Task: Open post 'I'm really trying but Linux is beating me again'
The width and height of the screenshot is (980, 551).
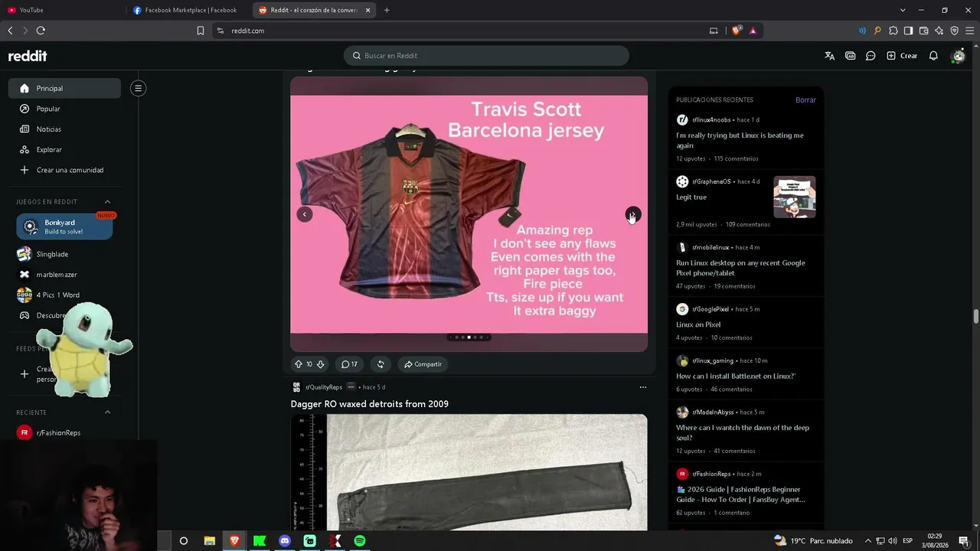Action: (740, 141)
